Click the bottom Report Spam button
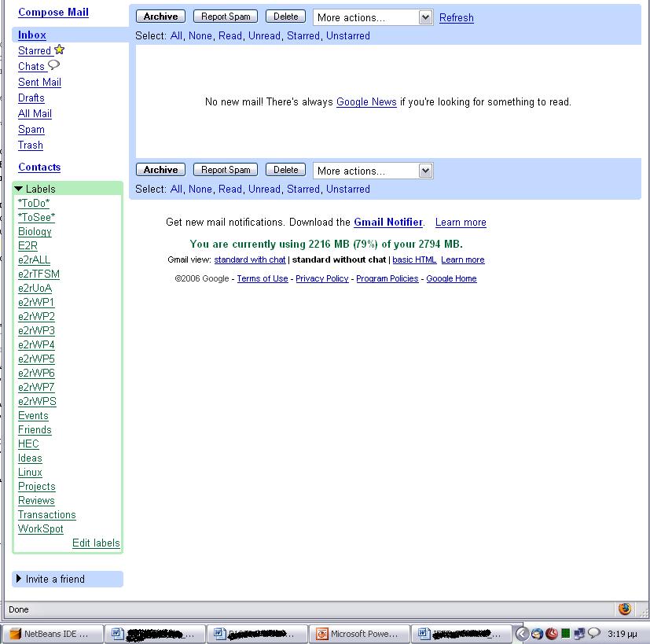The height and width of the screenshot is (644, 650). pos(226,170)
